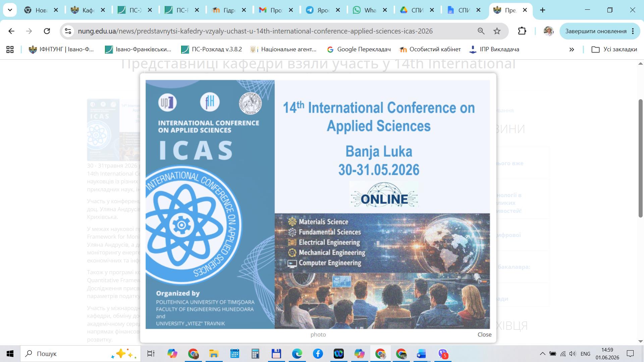Click the Завершити оновлення button

click(596, 31)
